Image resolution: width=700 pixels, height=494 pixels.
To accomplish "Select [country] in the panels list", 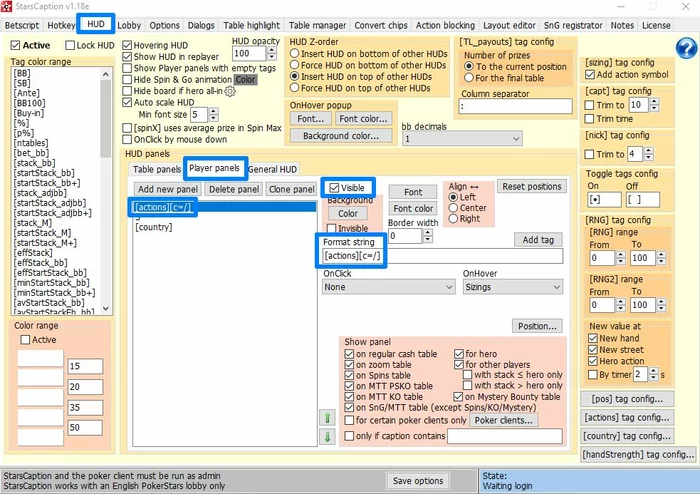I will pos(154,227).
